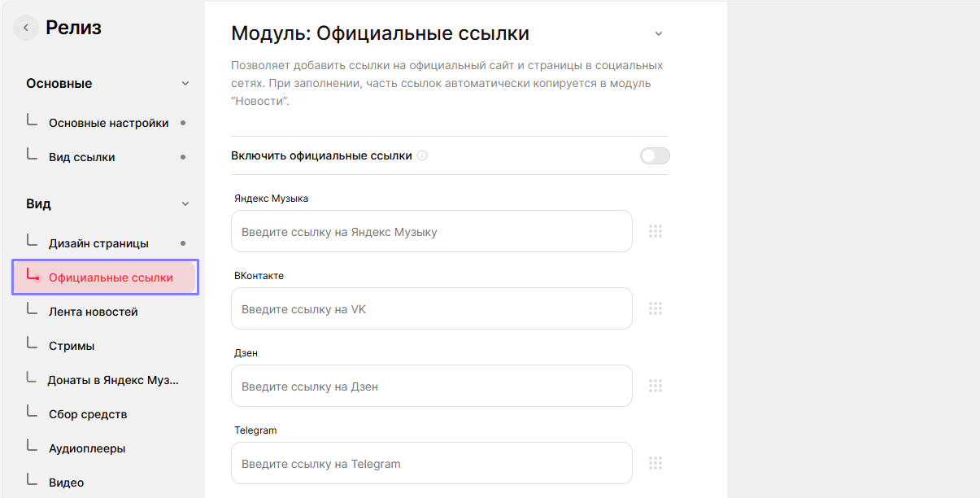
Task: Open the Стримы module
Action: pyautogui.click(x=72, y=346)
